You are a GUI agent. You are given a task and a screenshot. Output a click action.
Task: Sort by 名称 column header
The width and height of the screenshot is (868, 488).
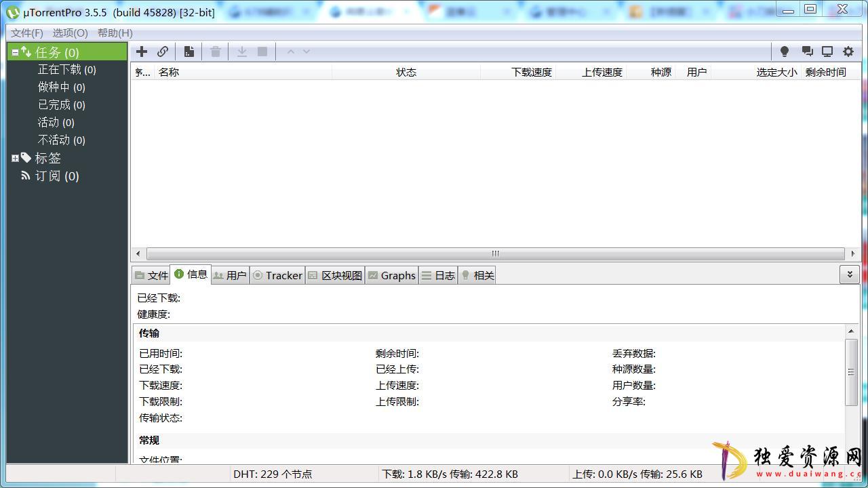point(243,72)
